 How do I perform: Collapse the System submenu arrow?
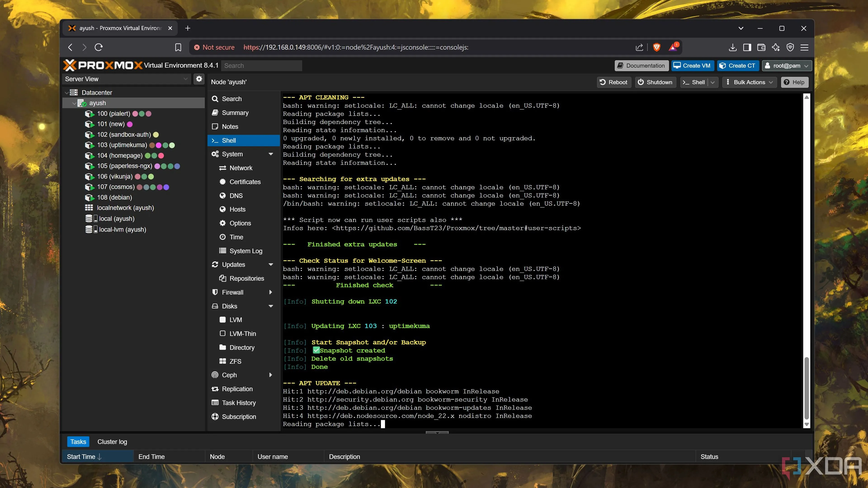point(271,154)
